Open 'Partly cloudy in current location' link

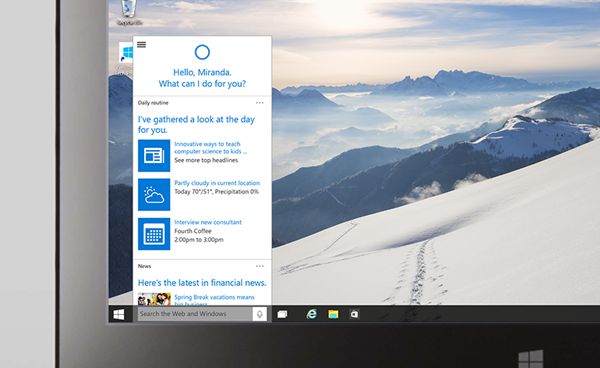click(217, 183)
